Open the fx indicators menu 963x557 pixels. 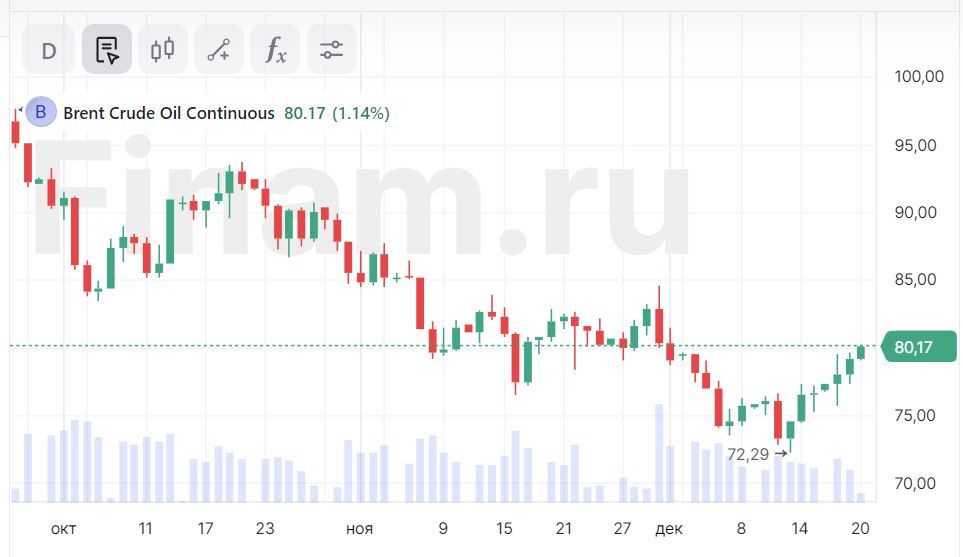[275, 50]
